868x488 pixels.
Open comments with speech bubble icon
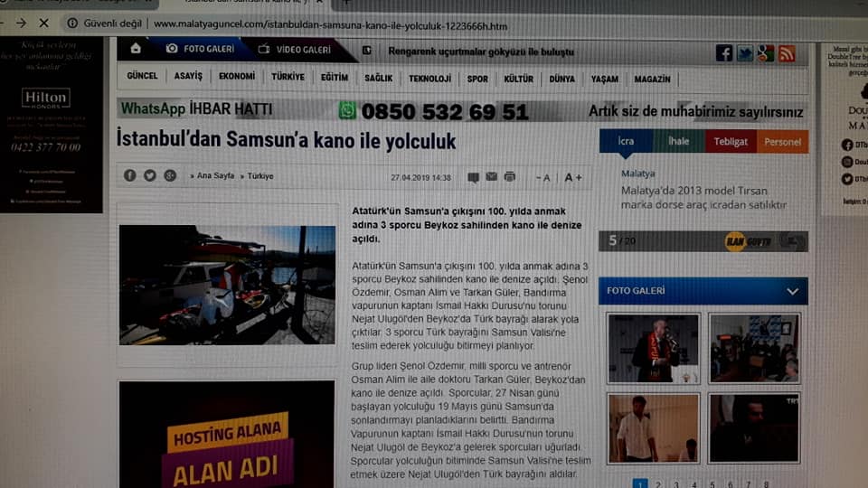coord(473,177)
